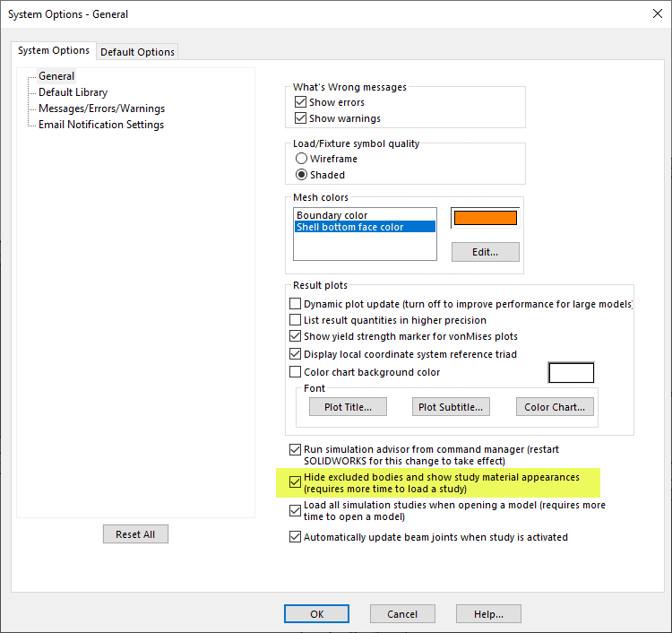Confirm settings with OK button
This screenshot has height=633, width=672.
[316, 613]
